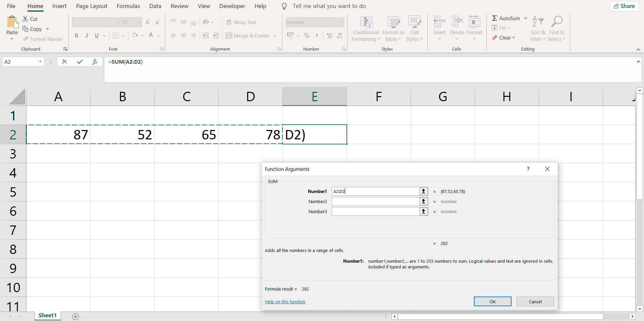Open the font name combo box
Image resolution: width=644 pixels, height=321 pixels.
coord(96,22)
